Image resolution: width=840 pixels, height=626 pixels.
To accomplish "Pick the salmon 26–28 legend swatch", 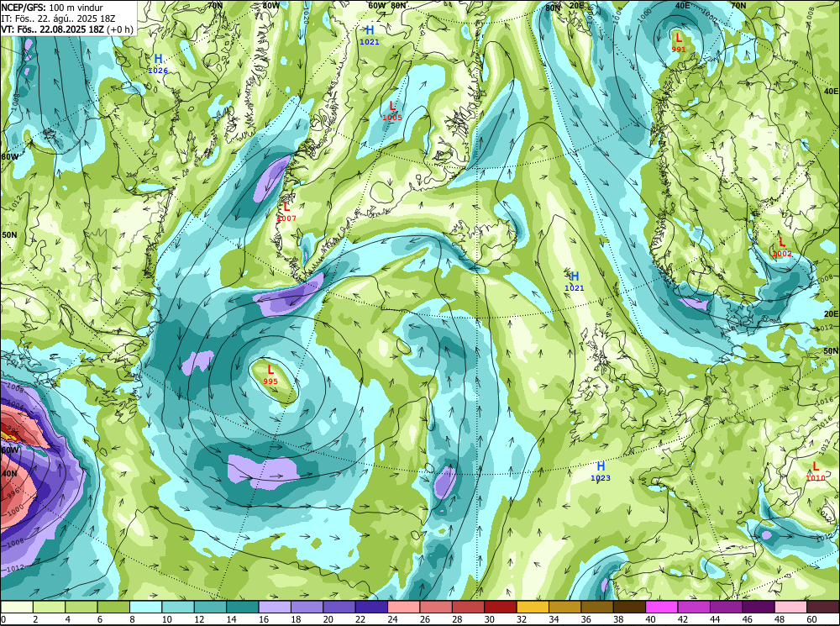I will pyautogui.click(x=435, y=607).
